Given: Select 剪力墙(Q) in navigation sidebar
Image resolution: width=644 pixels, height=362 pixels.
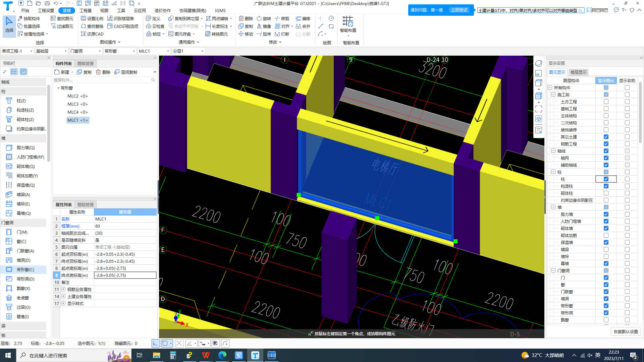Looking at the screenshot, I should [23, 147].
